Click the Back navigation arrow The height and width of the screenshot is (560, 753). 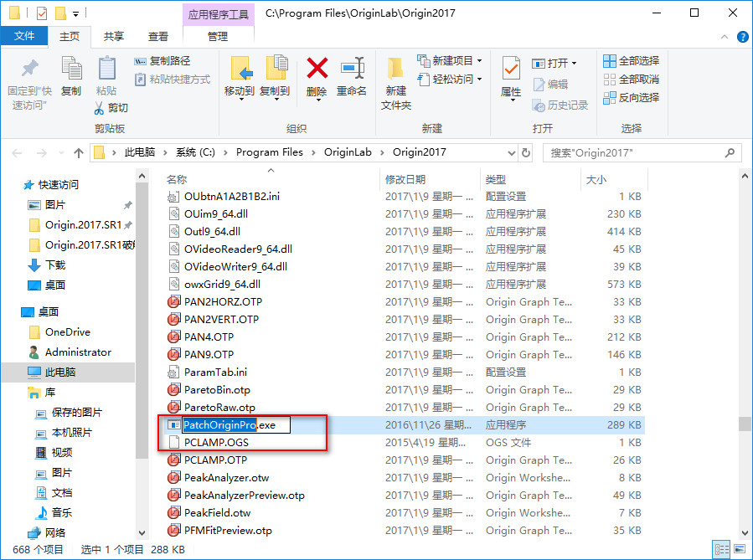click(18, 153)
